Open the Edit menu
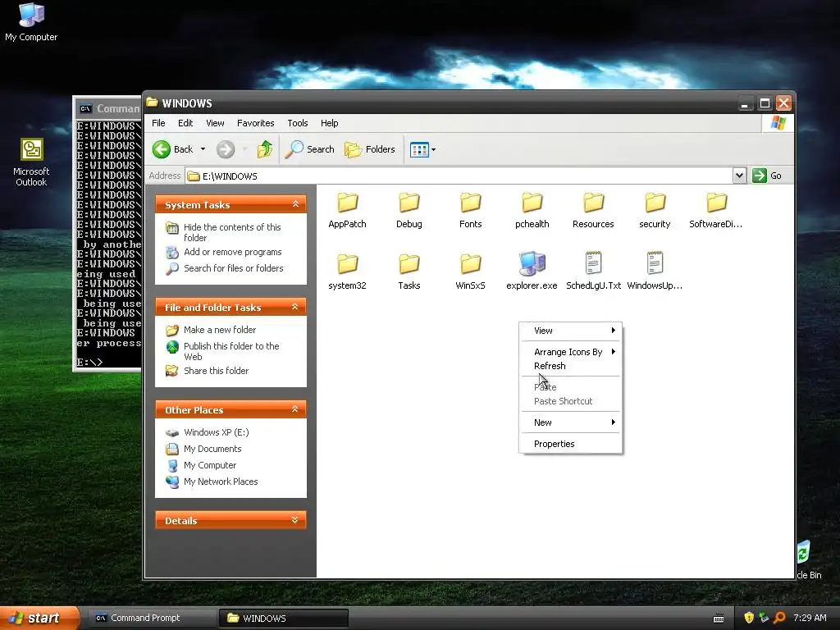 pyautogui.click(x=185, y=123)
